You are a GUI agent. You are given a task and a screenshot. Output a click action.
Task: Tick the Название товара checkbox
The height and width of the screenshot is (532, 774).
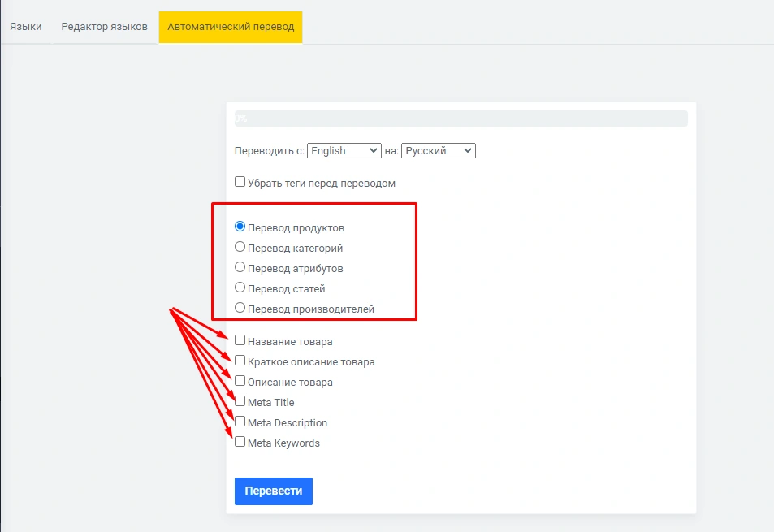(x=240, y=340)
